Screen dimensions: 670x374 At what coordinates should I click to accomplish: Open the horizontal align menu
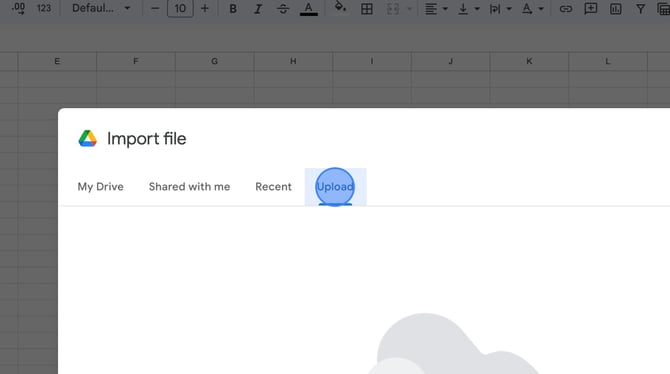[436, 9]
